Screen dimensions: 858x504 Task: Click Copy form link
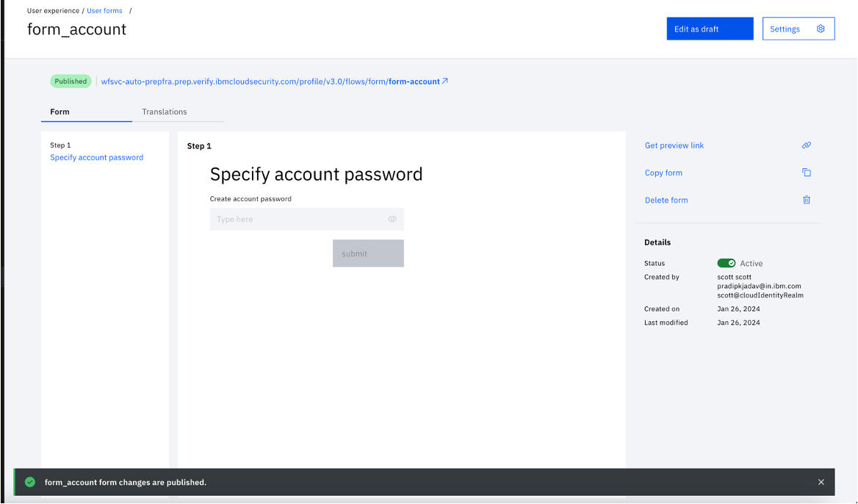coord(663,173)
